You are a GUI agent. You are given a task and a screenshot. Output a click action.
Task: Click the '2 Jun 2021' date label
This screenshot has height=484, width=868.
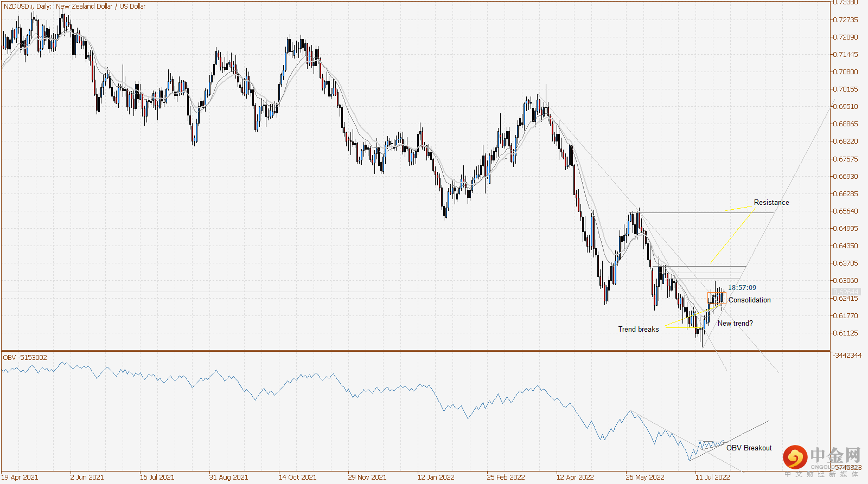tap(87, 477)
